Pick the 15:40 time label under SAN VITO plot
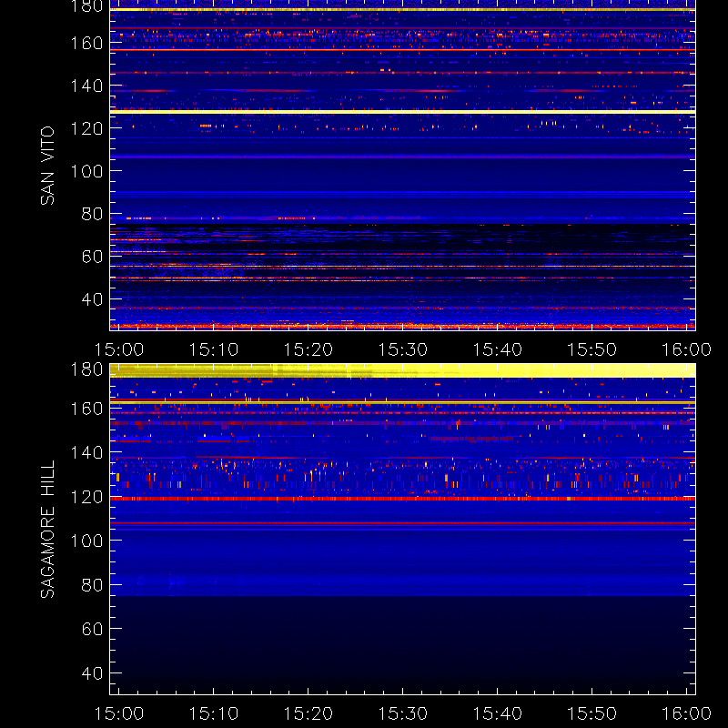The width and height of the screenshot is (728, 728). tap(498, 349)
